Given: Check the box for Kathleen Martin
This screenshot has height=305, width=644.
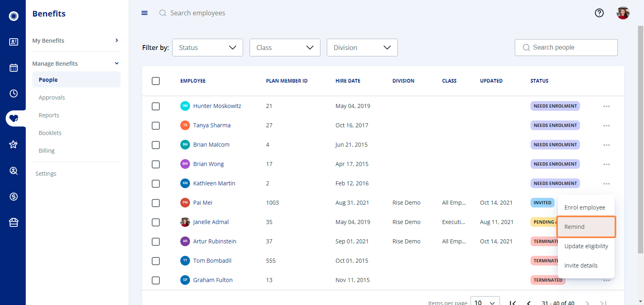Looking at the screenshot, I should pyautogui.click(x=156, y=184).
